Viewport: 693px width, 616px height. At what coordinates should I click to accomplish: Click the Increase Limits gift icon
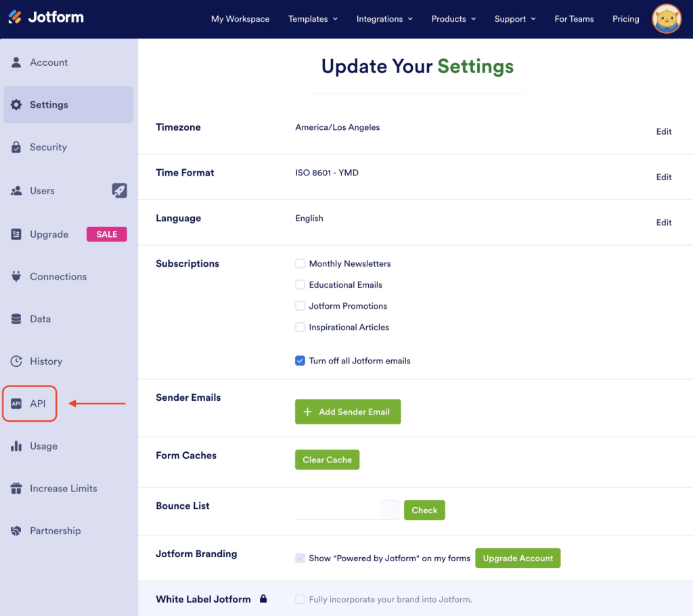[16, 488]
